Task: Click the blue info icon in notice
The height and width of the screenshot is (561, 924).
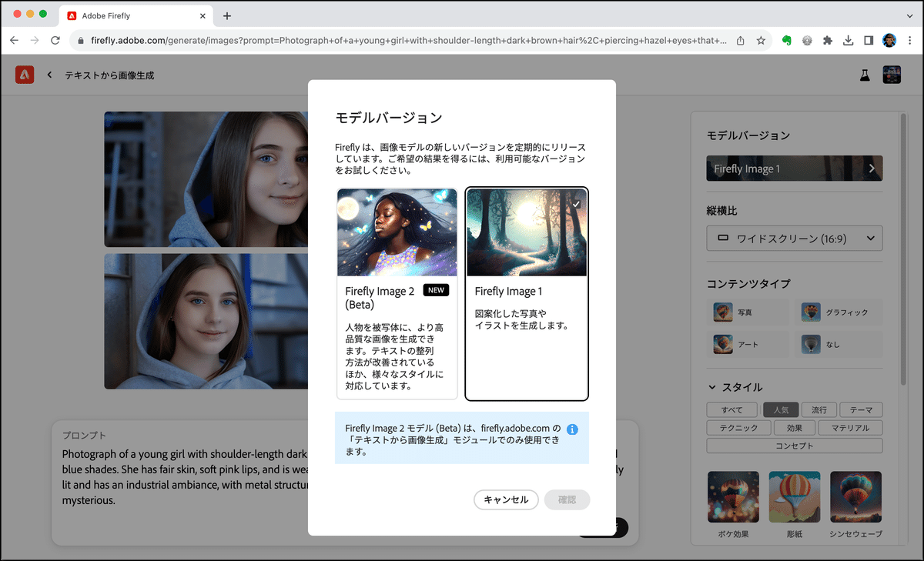Action: pos(572,429)
